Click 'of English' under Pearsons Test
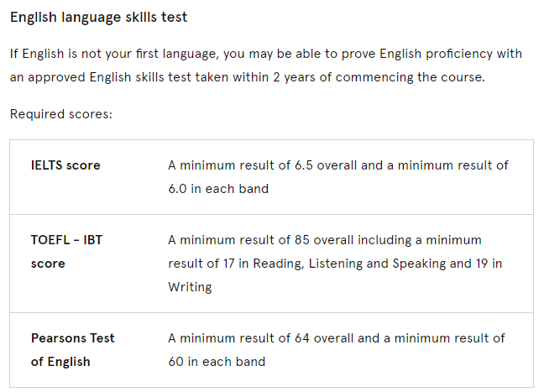544x392 pixels. (60, 362)
